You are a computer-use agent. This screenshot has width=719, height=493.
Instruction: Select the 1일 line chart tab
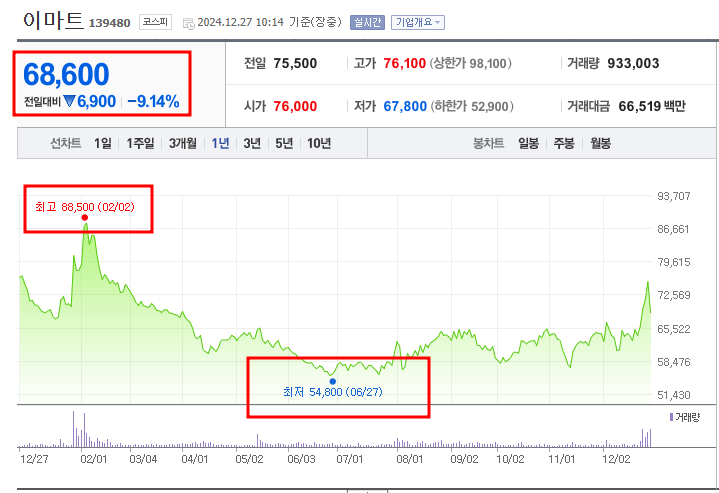pos(103,144)
